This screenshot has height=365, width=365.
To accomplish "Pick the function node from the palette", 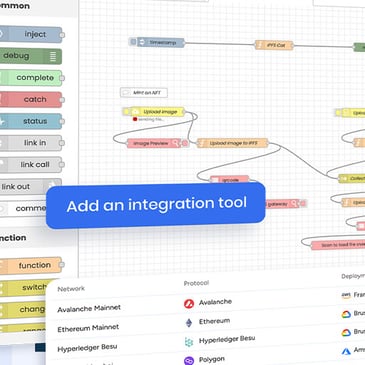I will [x=31, y=265].
